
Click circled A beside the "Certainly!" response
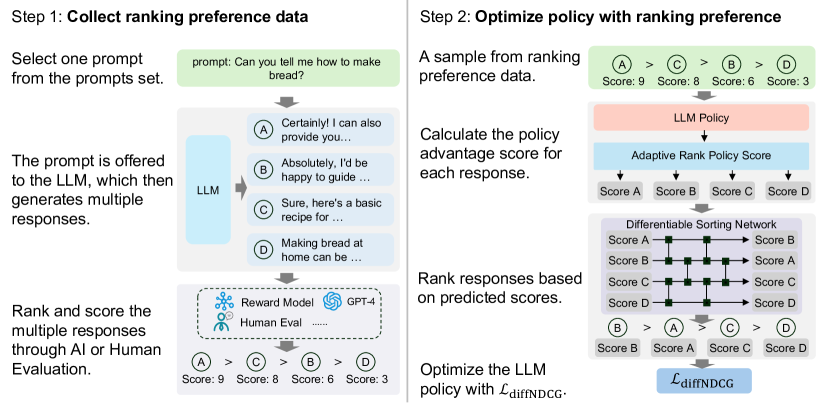[264, 129]
